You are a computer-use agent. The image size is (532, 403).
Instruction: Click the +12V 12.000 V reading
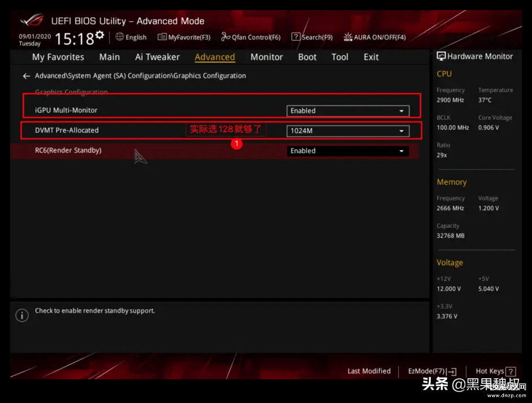pyautogui.click(x=448, y=288)
